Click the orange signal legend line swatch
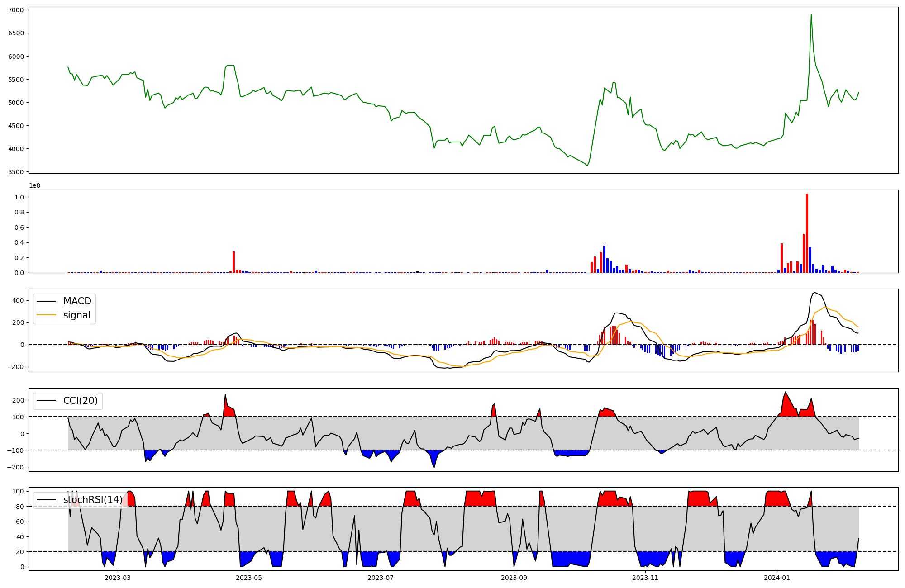 [x=46, y=315]
